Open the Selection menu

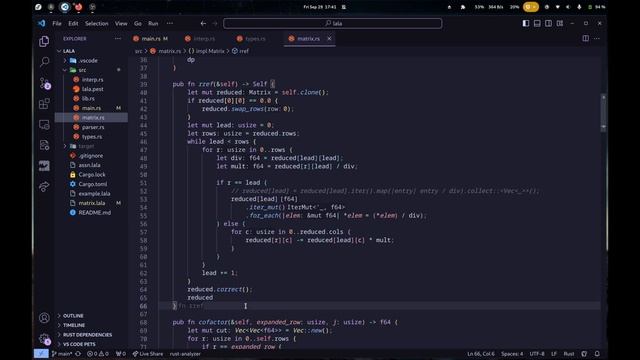(x=96, y=23)
